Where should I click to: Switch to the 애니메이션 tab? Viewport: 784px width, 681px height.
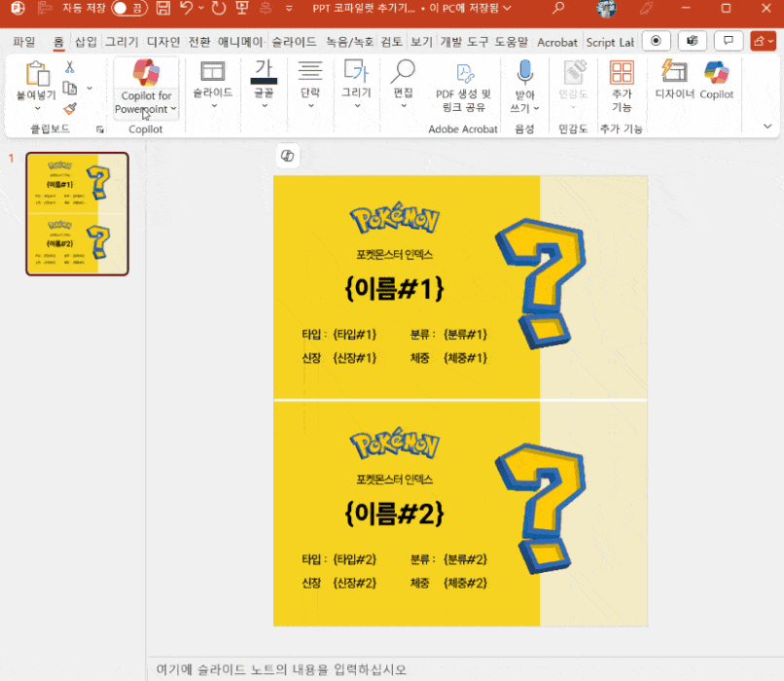(x=240, y=42)
